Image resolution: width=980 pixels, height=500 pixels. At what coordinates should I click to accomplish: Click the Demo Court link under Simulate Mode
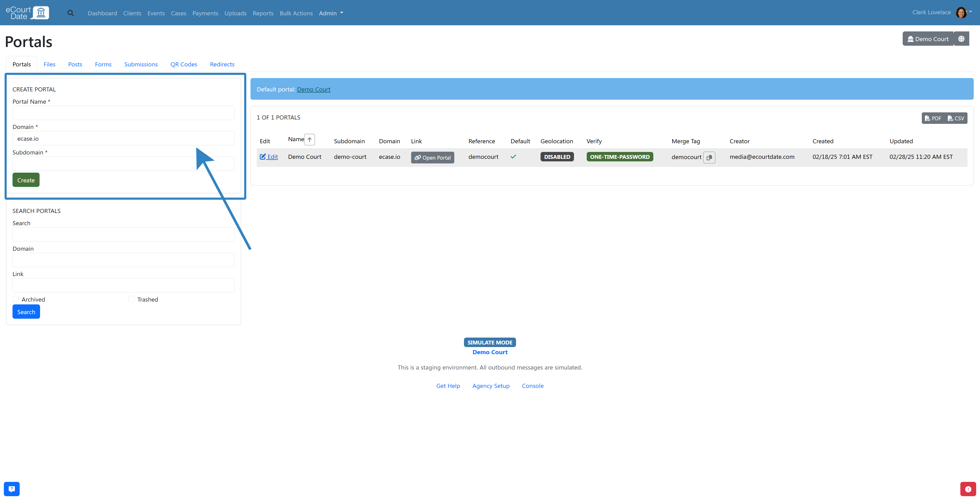[490, 352]
